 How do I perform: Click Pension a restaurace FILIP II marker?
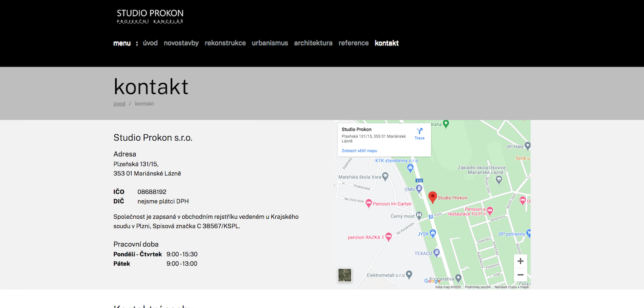(490, 210)
